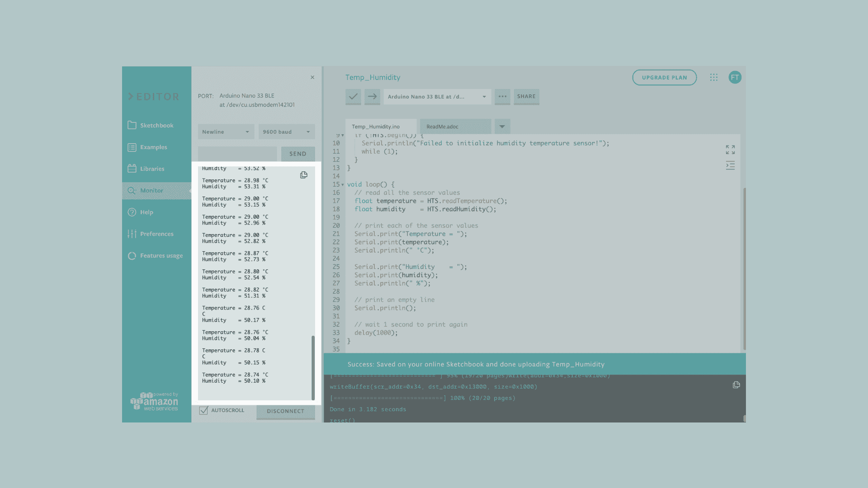Click the three-dots more options button

point(502,96)
